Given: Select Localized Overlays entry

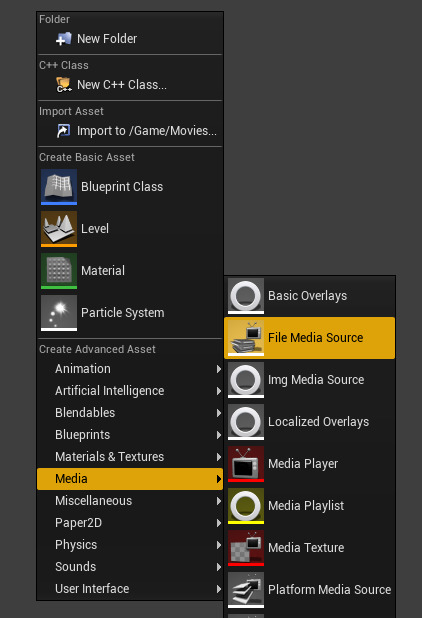Looking at the screenshot, I should pos(310,422).
